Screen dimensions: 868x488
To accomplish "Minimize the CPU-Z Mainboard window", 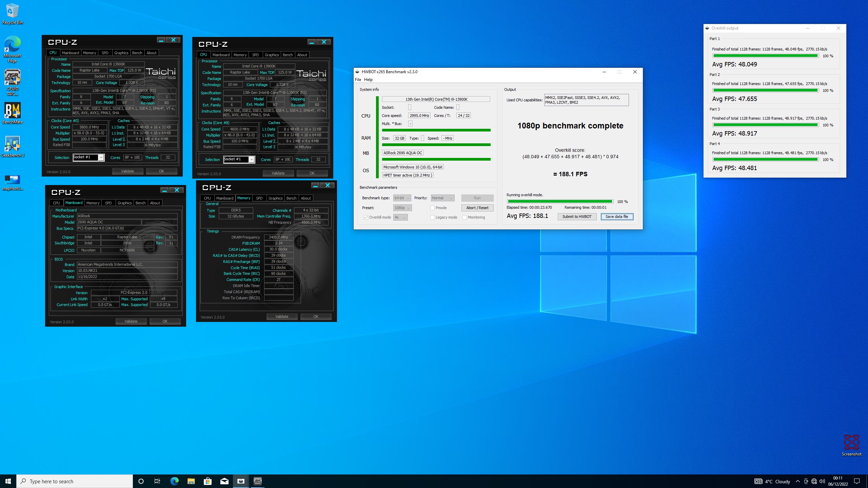I will tap(164, 190).
